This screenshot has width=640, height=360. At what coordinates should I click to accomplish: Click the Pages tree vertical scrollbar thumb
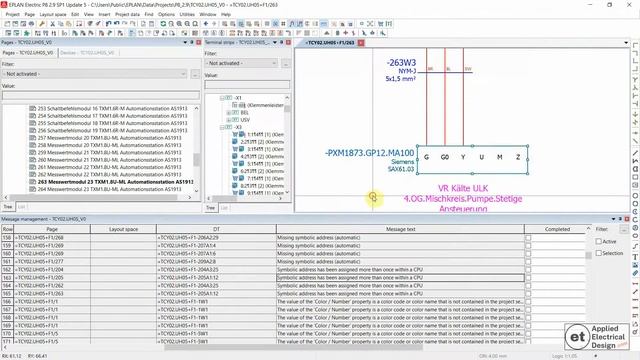[x=196, y=160]
